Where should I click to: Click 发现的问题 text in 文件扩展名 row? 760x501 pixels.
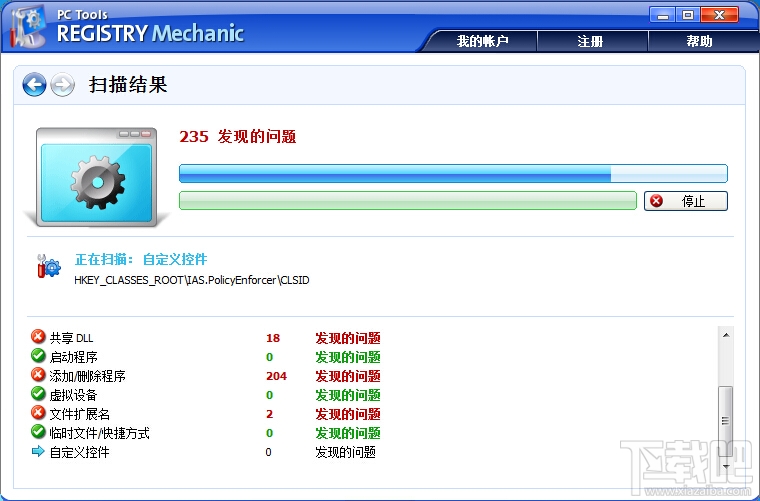tap(348, 414)
